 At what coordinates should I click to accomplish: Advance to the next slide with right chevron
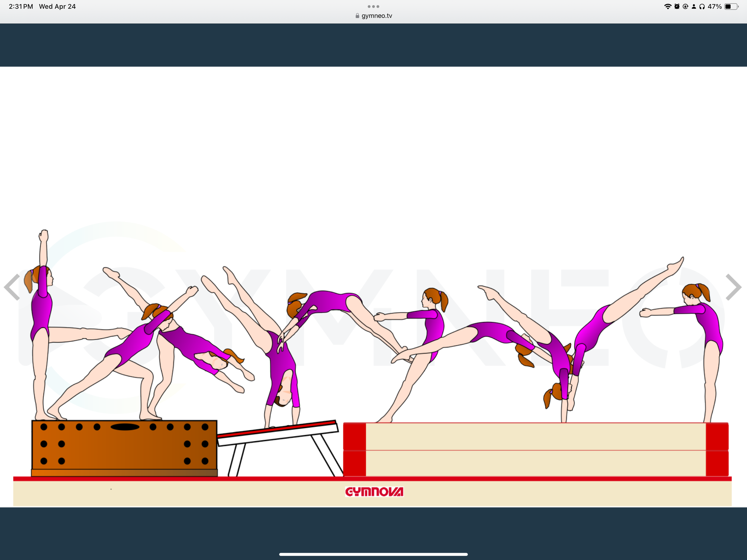[734, 287]
